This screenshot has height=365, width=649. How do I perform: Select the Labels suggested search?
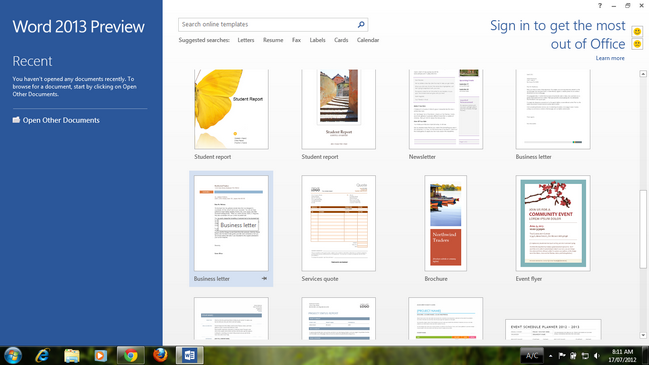(x=317, y=40)
